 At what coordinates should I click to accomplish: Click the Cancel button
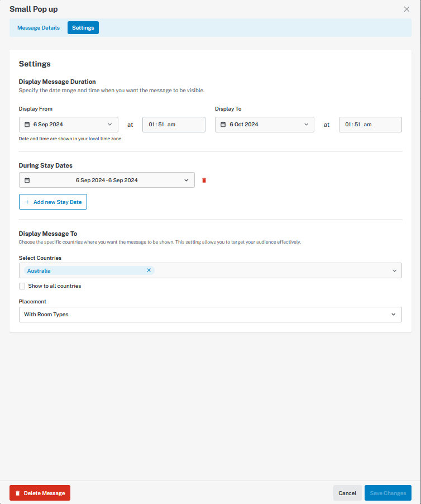(347, 493)
